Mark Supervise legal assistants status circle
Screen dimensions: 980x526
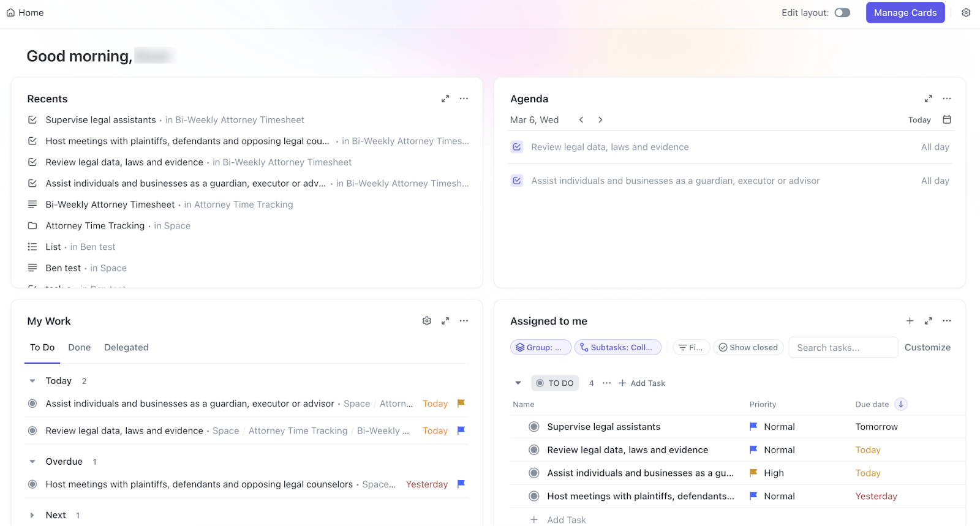tap(534, 427)
